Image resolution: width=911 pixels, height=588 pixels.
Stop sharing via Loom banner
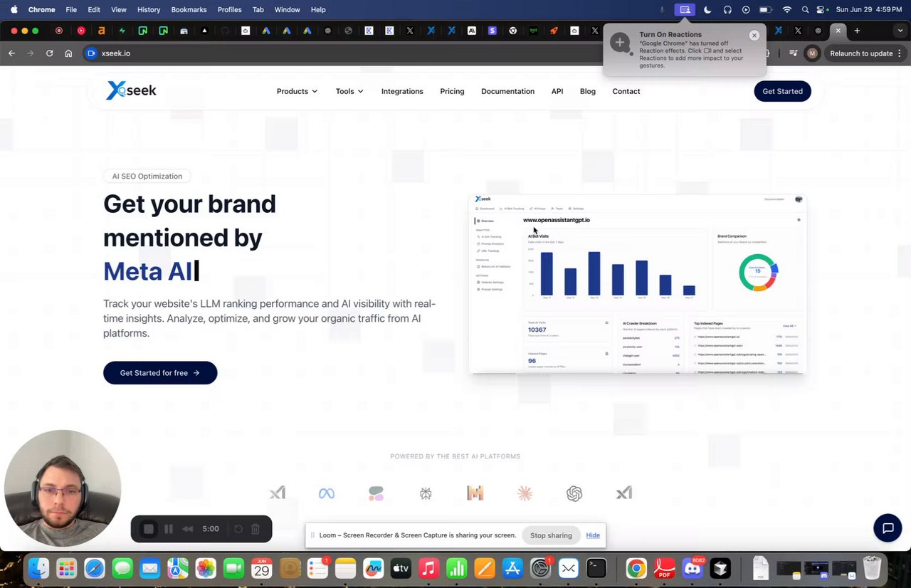click(551, 535)
